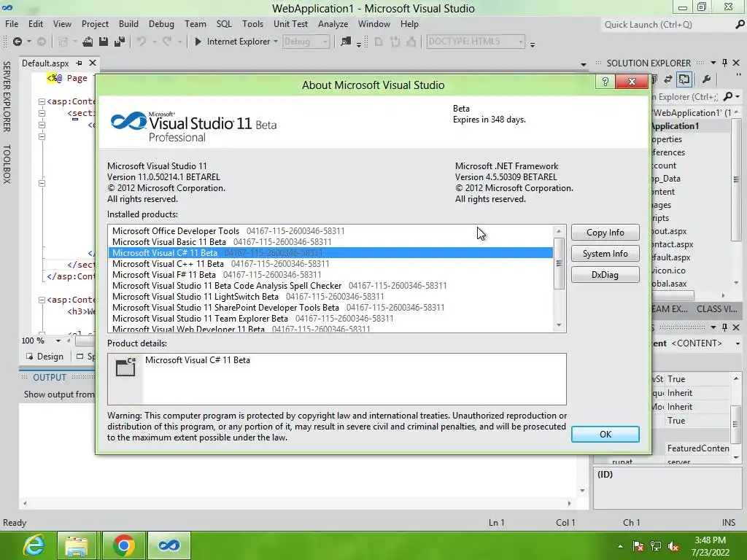The image size is (747, 560).
Task: Close the Solution Explorer panel
Action: [736, 63]
